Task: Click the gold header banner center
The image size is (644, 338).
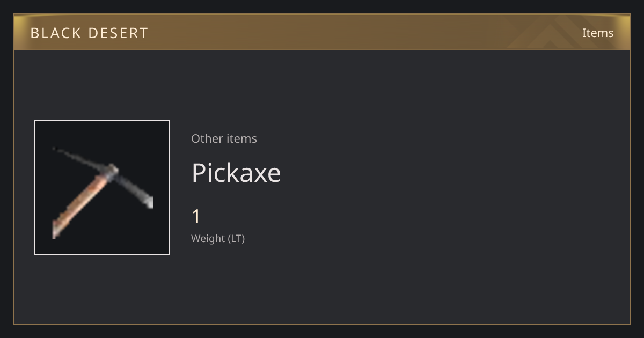Action: (x=322, y=32)
